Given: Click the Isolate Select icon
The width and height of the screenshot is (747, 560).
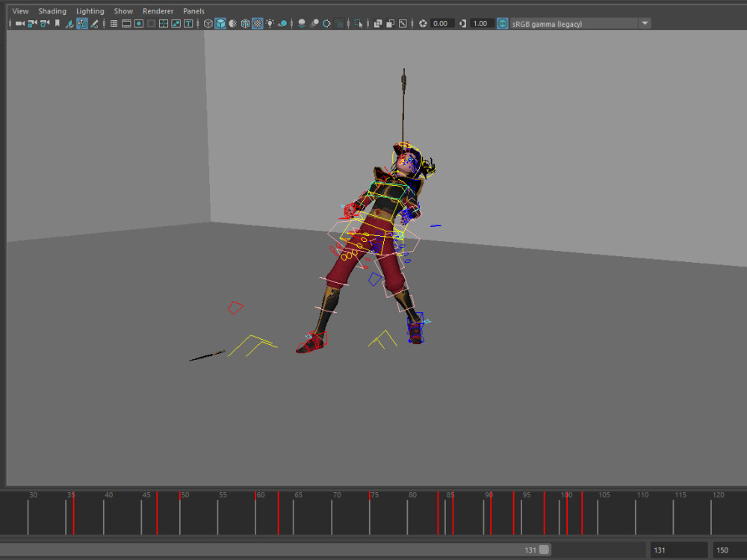Looking at the screenshot, I should click(359, 23).
